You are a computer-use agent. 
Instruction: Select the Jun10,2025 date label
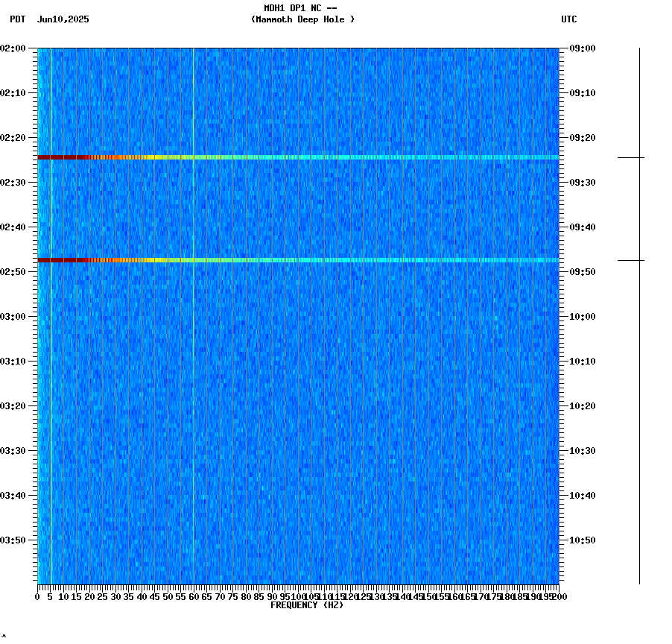point(62,20)
